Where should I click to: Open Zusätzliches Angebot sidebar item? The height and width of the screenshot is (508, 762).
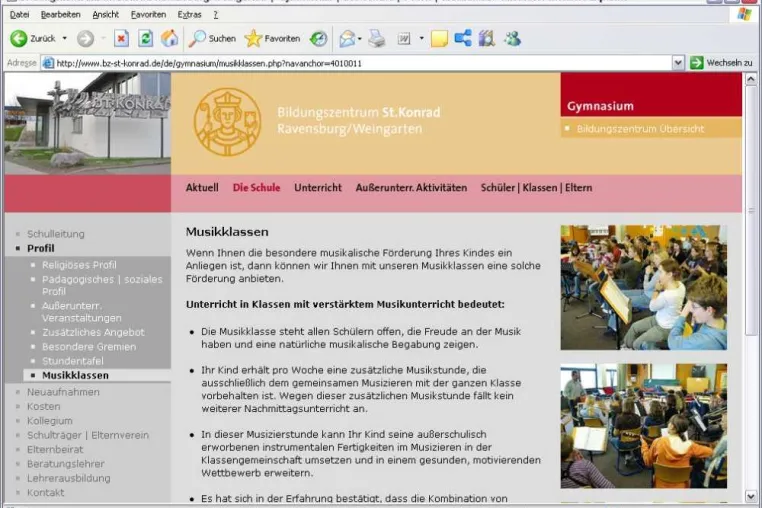tap(93, 333)
